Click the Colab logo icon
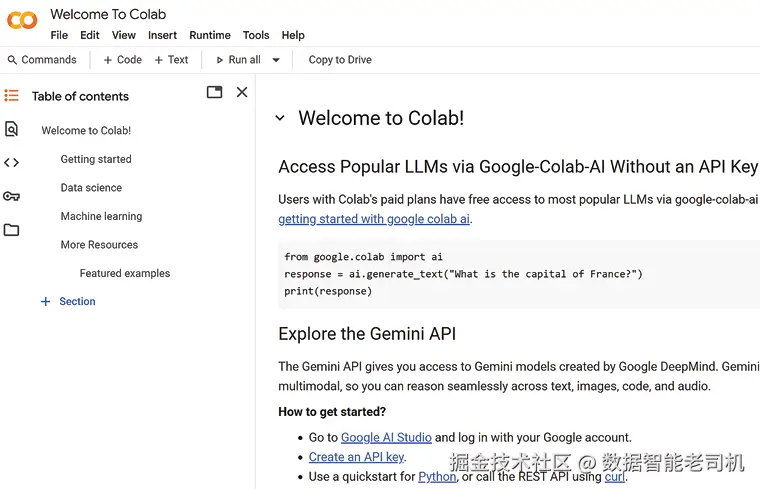This screenshot has width=760, height=489. (22, 20)
